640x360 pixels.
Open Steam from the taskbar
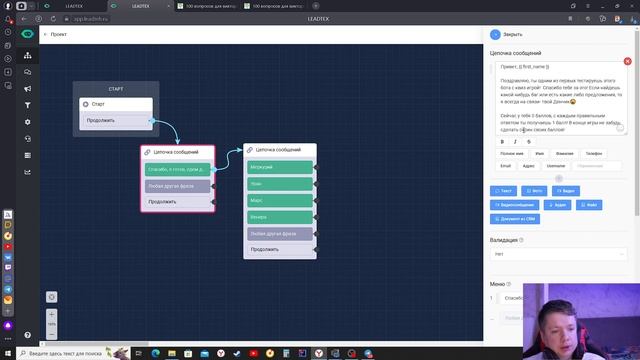pyautogui.click(x=237, y=353)
